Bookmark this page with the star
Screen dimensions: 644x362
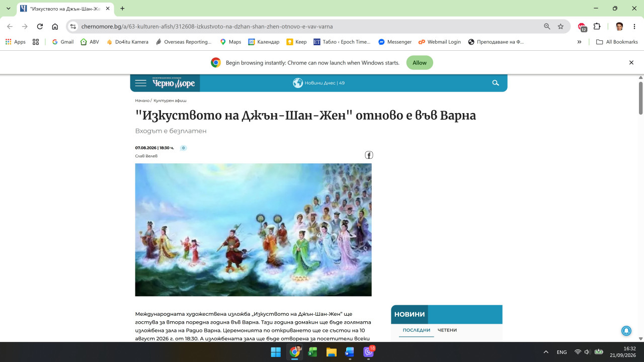point(560,27)
